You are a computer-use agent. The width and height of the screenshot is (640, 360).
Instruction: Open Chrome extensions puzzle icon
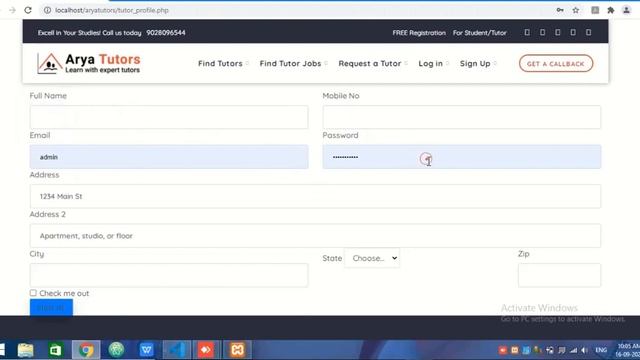[611, 10]
